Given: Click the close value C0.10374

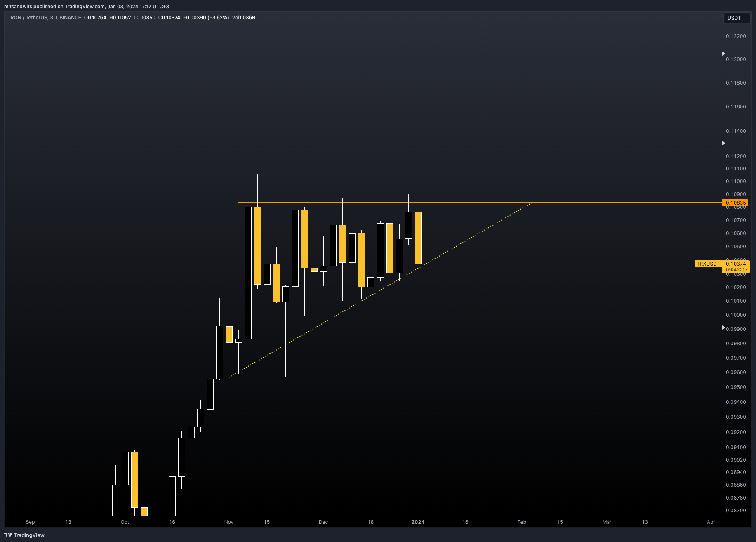Looking at the screenshot, I should tap(169, 18).
